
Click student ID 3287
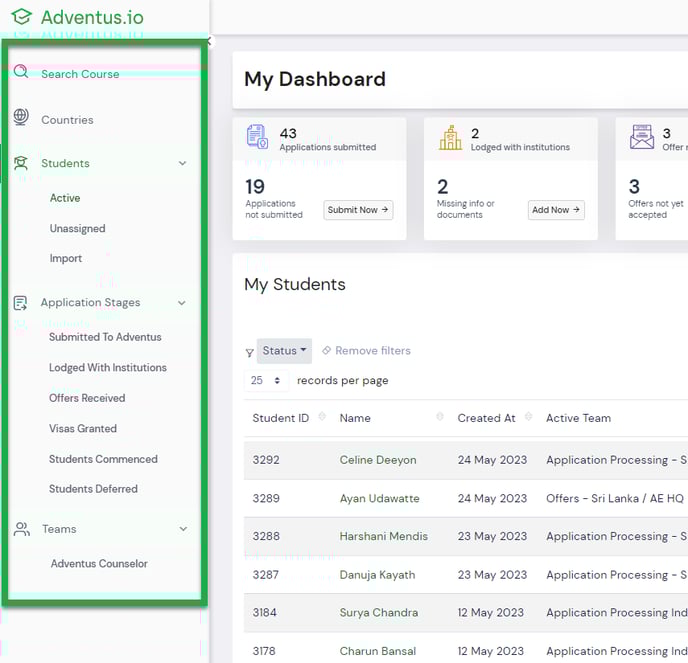coord(265,575)
